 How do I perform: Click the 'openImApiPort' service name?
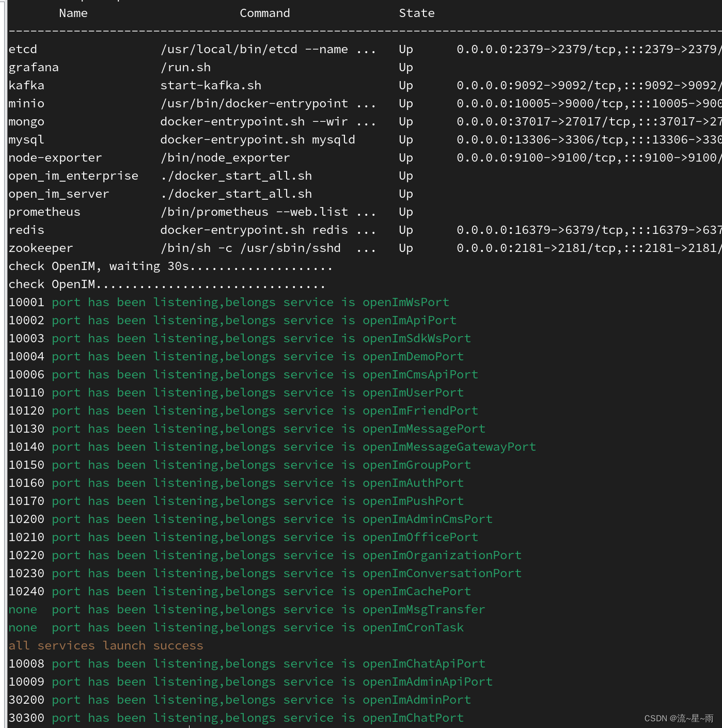coord(410,321)
